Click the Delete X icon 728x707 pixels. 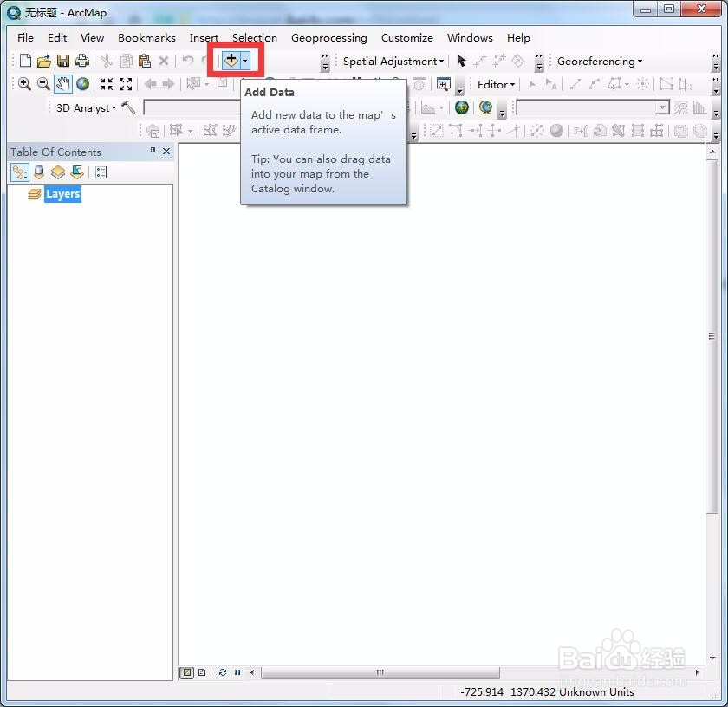[x=164, y=61]
